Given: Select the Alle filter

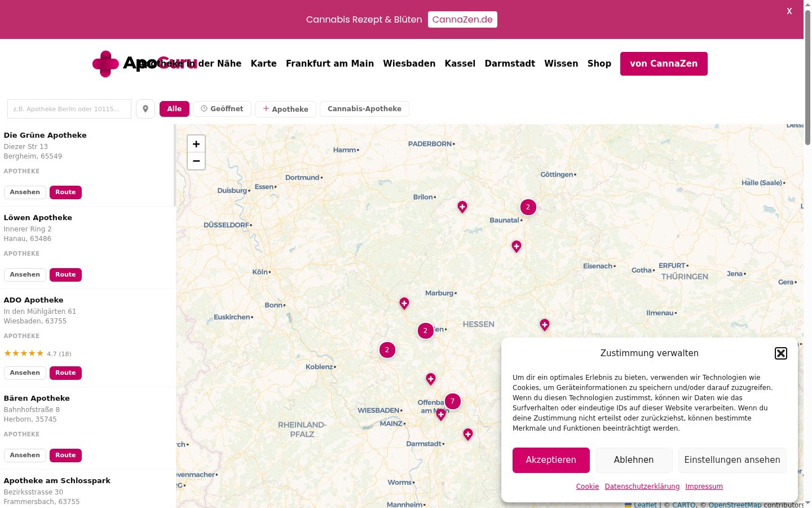Looking at the screenshot, I should coord(174,109).
